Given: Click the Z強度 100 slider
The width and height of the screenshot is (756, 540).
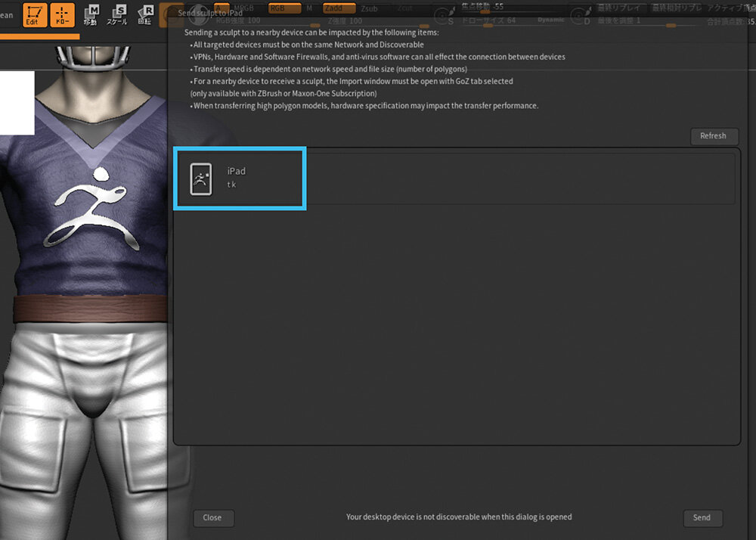Looking at the screenshot, I should point(377,21).
